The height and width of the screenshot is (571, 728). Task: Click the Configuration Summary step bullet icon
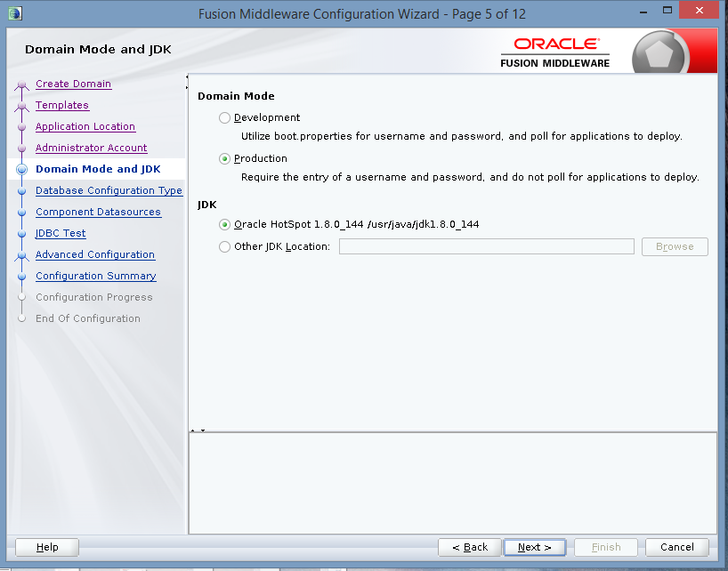tap(21, 276)
